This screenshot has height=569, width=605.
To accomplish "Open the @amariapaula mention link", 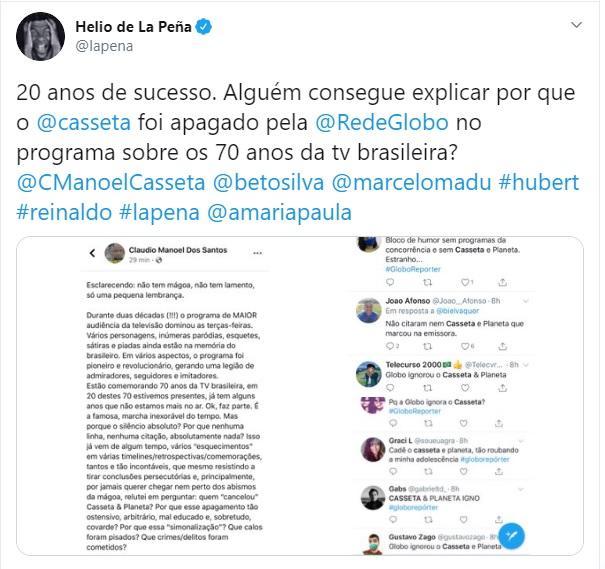I will click(279, 213).
